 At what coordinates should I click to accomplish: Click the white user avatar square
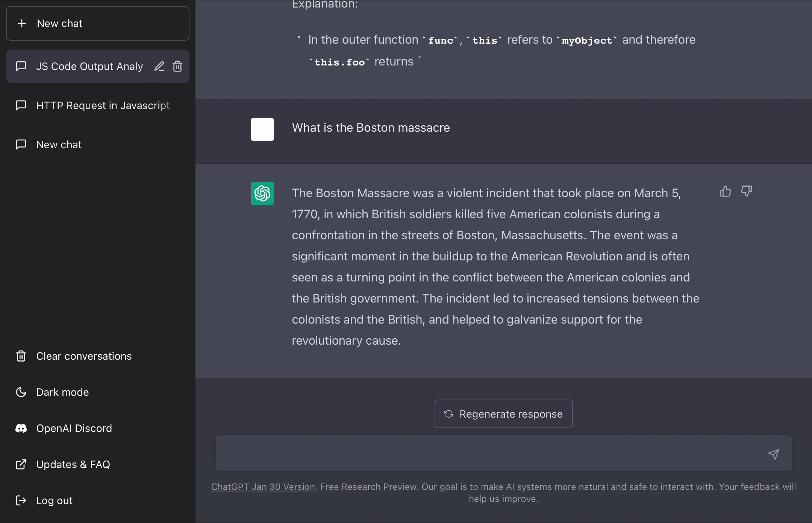pos(262,129)
